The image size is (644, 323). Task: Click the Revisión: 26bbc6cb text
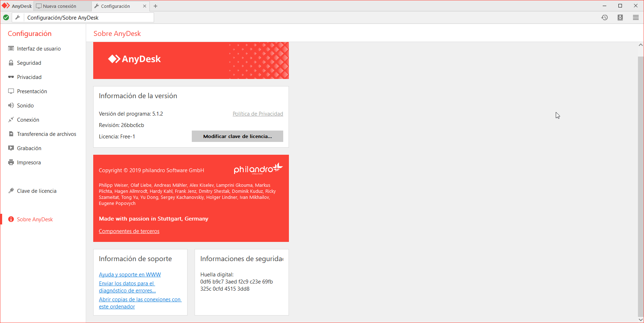(x=121, y=125)
